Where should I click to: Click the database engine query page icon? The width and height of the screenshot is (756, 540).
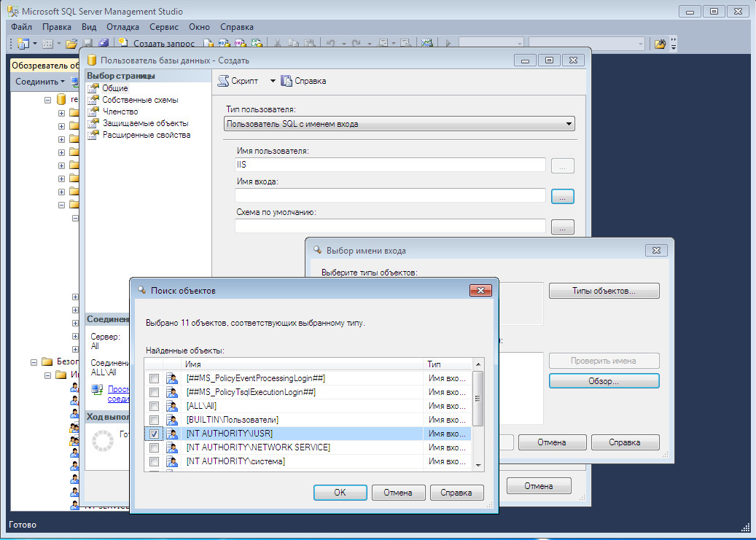pos(209,44)
